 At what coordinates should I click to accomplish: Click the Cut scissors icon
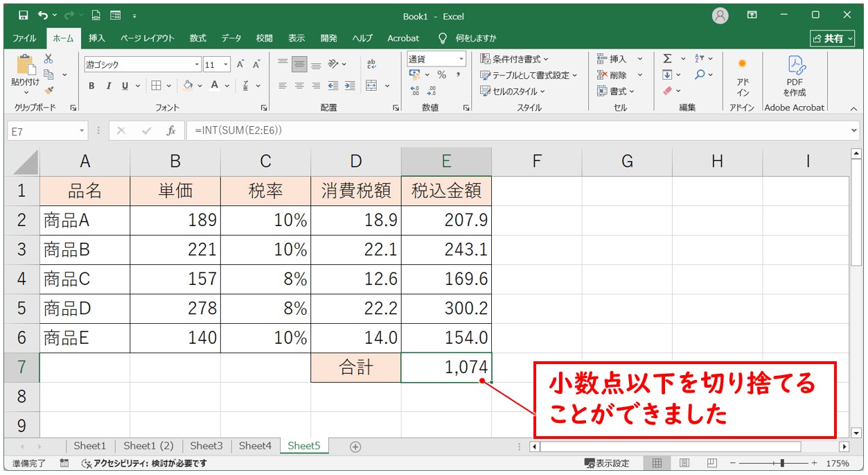pos(48,59)
